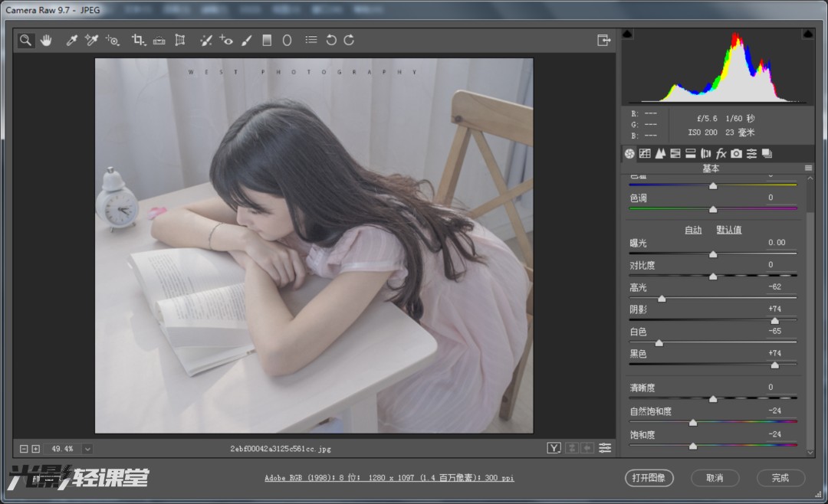Select the Crop tool

point(138,41)
